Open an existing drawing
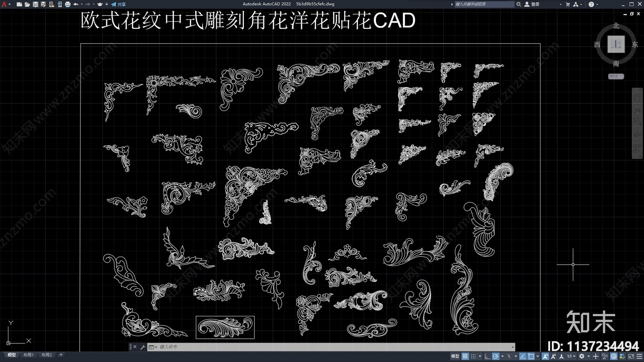The width and height of the screenshot is (644, 362). coord(27,4)
